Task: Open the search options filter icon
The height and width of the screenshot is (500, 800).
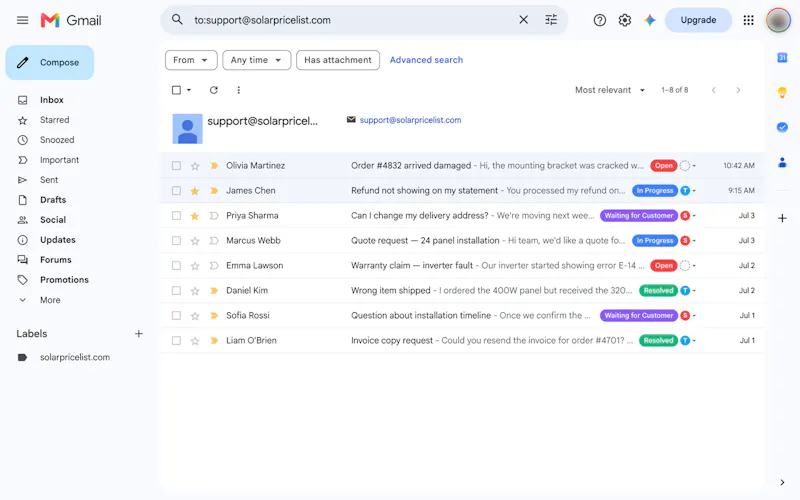Action: point(551,20)
